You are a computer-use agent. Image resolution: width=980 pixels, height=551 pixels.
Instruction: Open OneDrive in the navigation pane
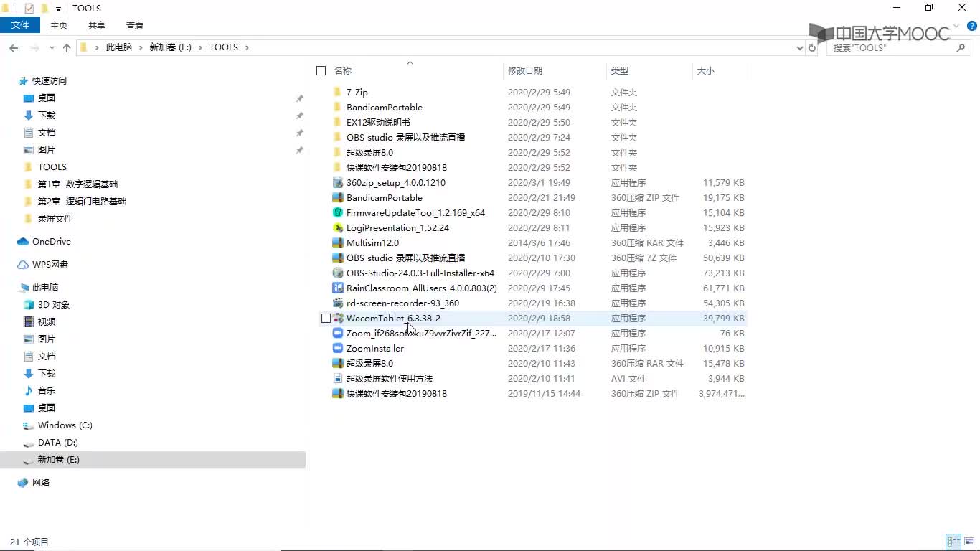pyautogui.click(x=51, y=242)
